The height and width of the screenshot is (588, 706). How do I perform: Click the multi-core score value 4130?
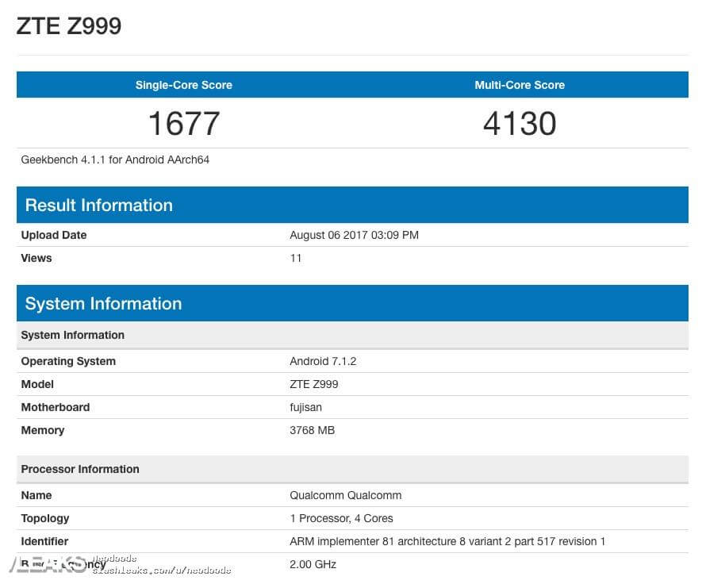tap(520, 124)
